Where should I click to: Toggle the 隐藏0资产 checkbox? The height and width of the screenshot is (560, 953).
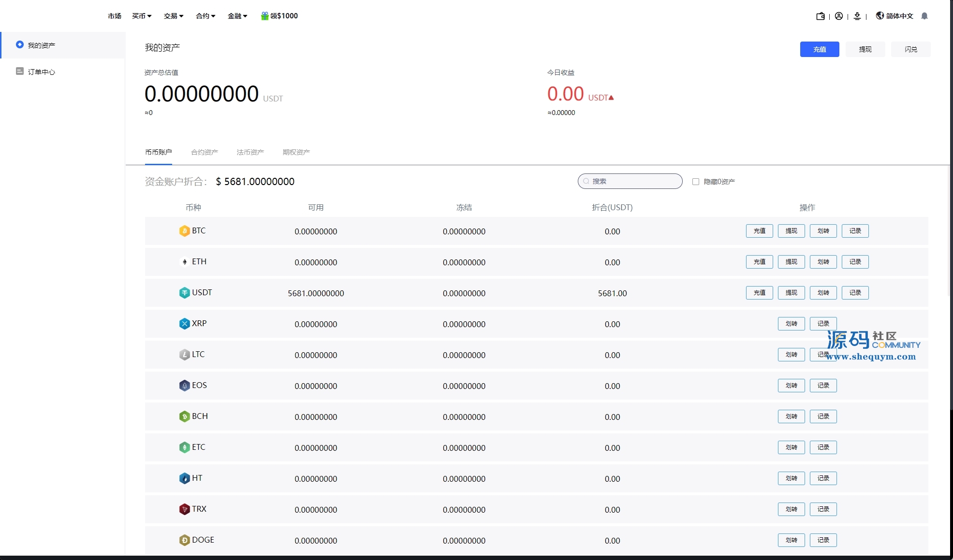pyautogui.click(x=696, y=182)
